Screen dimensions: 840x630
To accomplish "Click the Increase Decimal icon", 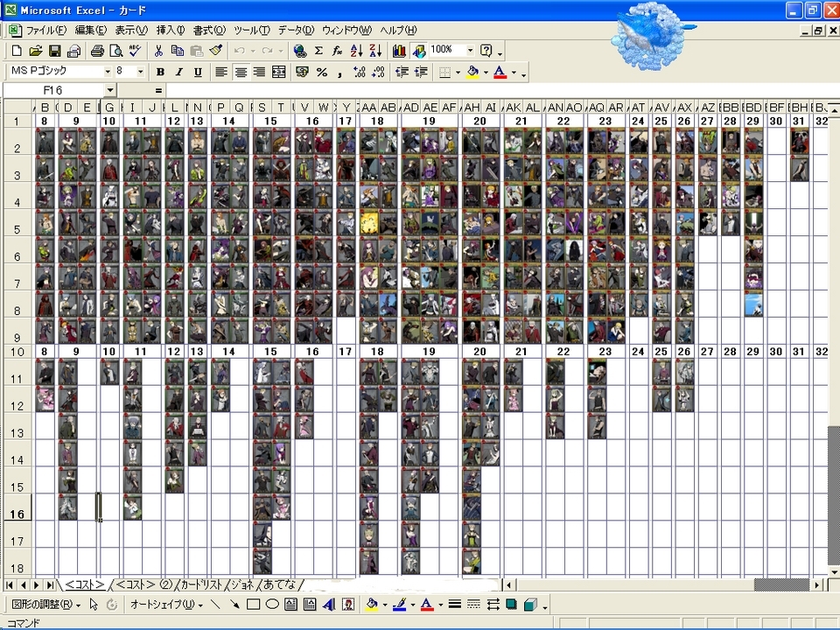I will 360,72.
